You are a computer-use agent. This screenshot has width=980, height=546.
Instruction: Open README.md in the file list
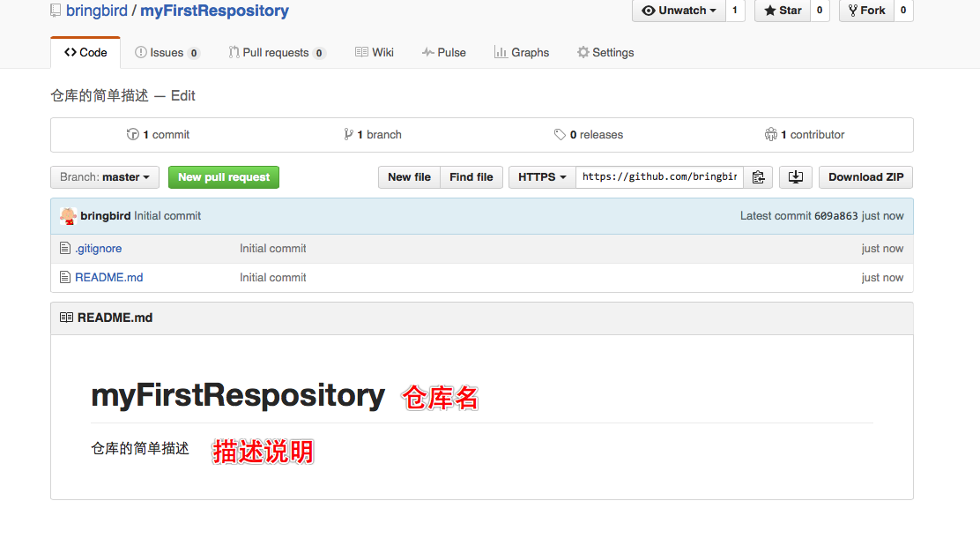pyautogui.click(x=108, y=277)
